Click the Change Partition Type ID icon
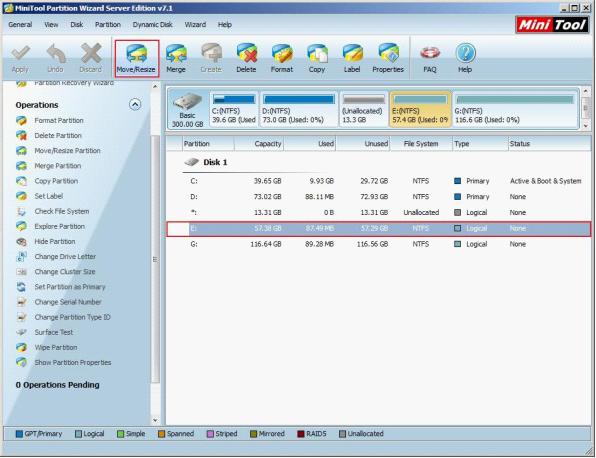596x458 pixels. click(22, 317)
